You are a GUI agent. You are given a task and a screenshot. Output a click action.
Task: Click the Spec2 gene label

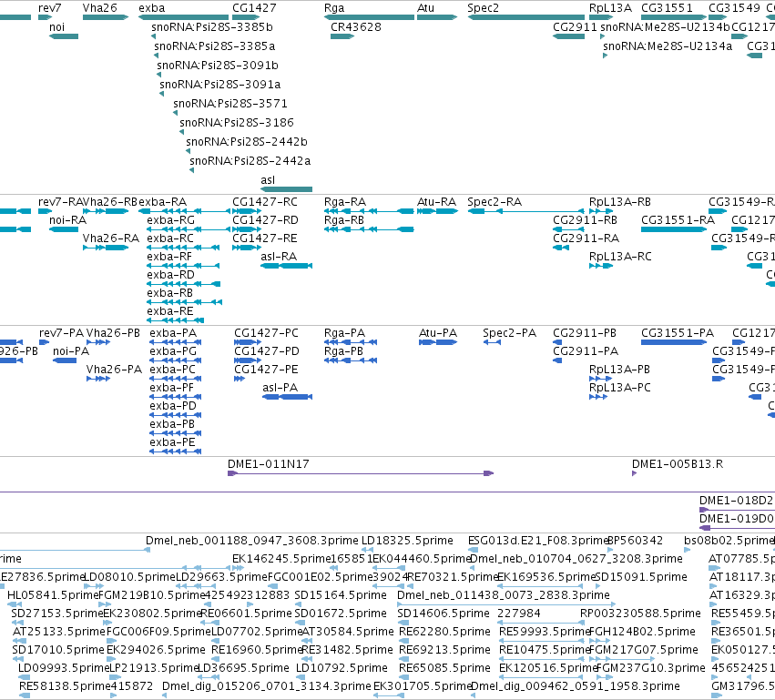tap(483, 8)
